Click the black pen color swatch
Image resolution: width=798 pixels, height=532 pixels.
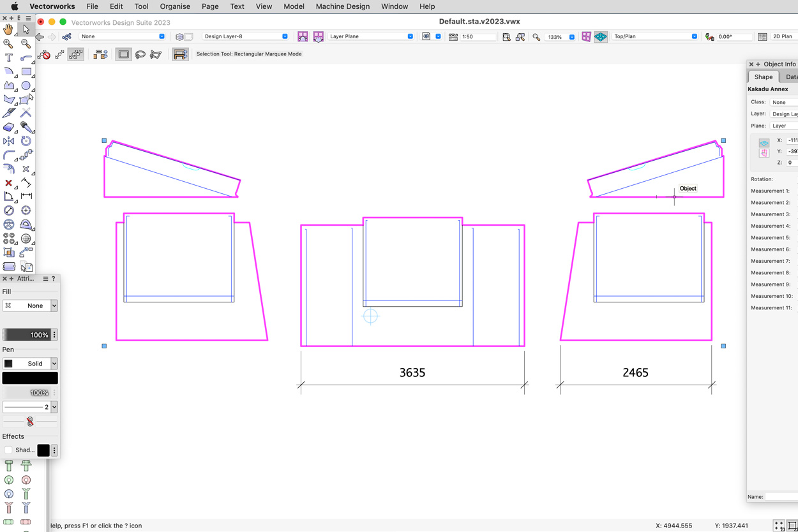point(30,378)
